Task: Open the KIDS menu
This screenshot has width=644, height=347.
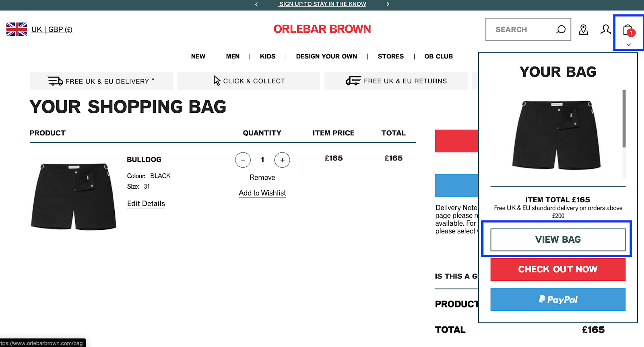Action: coord(268,56)
